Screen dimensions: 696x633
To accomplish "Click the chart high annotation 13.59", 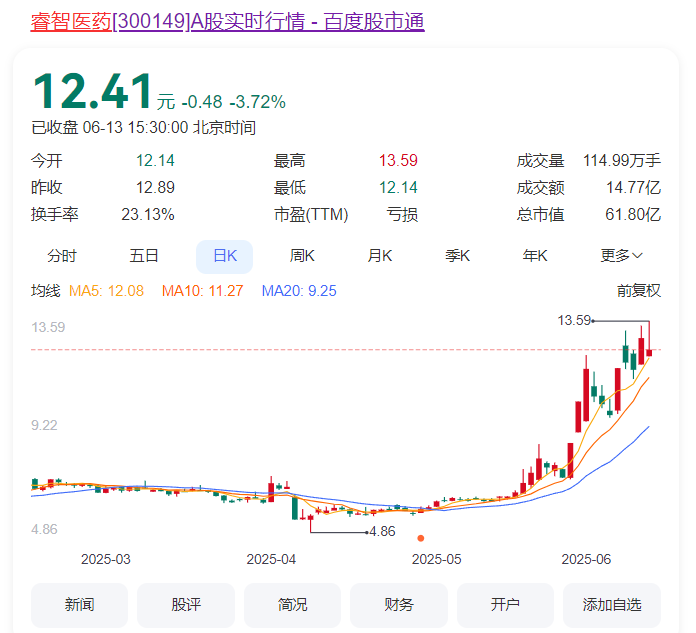I will point(574,320).
